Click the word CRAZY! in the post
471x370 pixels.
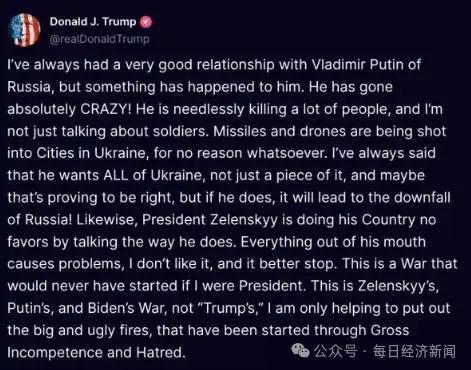[106, 109]
